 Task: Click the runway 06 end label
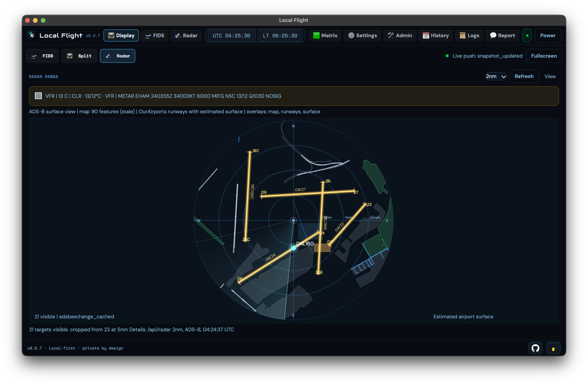pos(240,279)
